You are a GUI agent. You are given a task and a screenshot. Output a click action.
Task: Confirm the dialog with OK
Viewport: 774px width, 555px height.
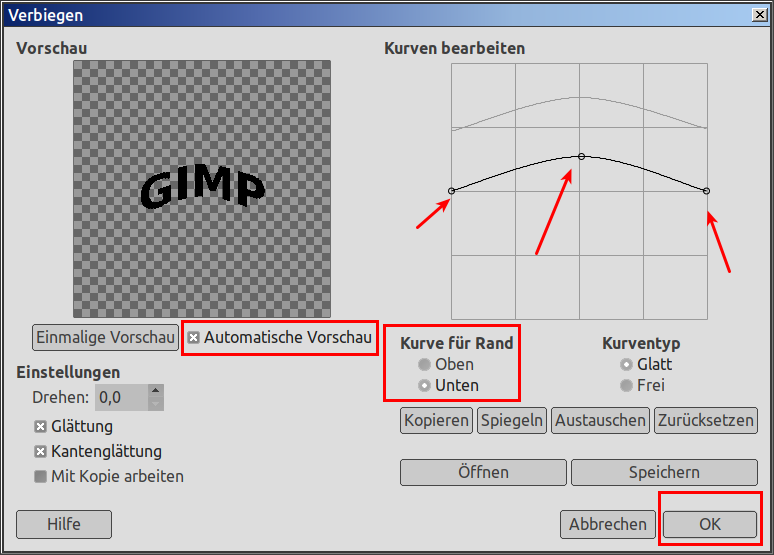click(710, 524)
